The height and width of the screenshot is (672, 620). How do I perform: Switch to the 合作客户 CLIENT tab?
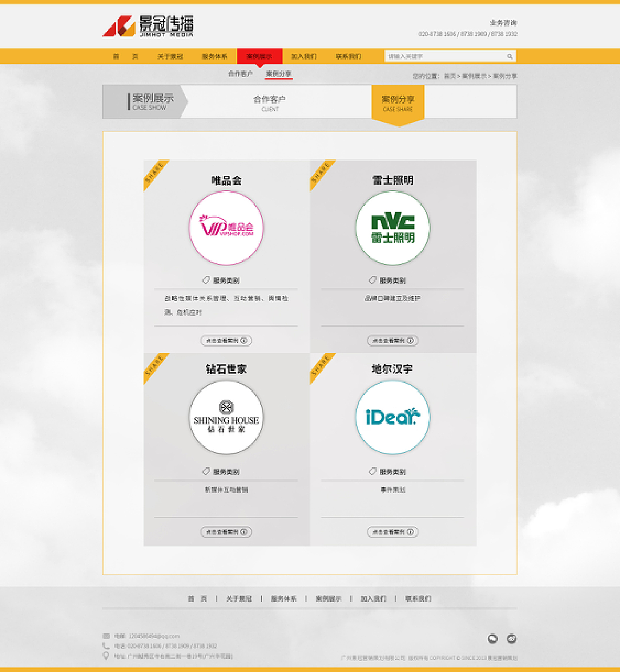click(270, 103)
